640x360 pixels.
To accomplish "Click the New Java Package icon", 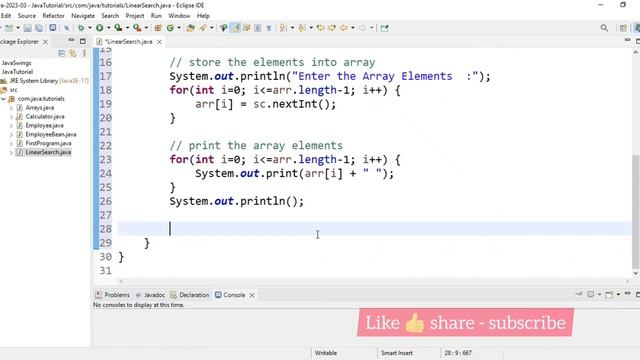I will pyautogui.click(x=158, y=28).
